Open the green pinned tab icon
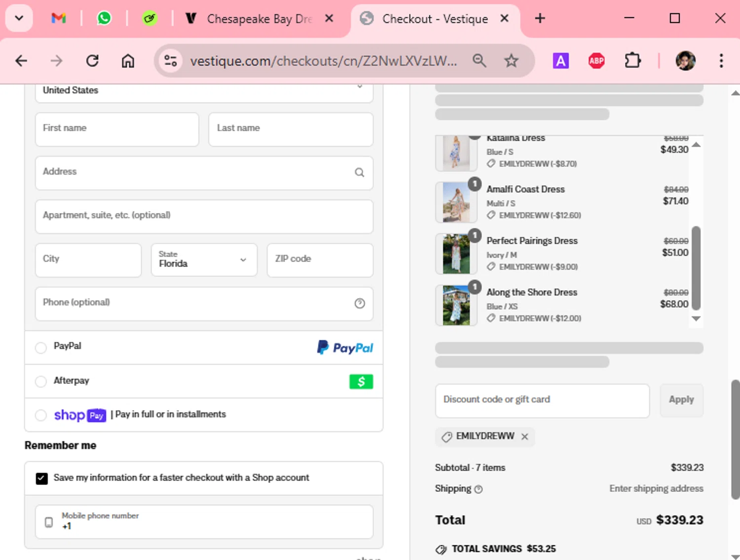 [x=149, y=19]
